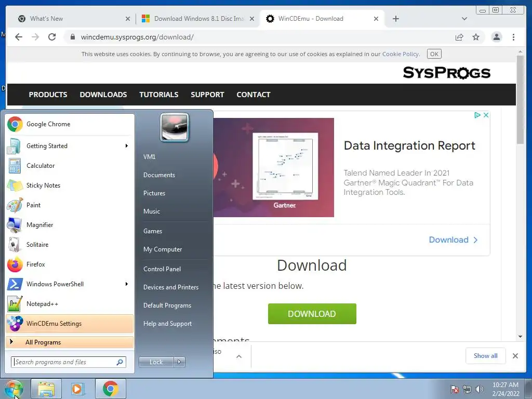Click the AdChoices icon on ad
This screenshot has height=399, width=532.
click(x=477, y=115)
